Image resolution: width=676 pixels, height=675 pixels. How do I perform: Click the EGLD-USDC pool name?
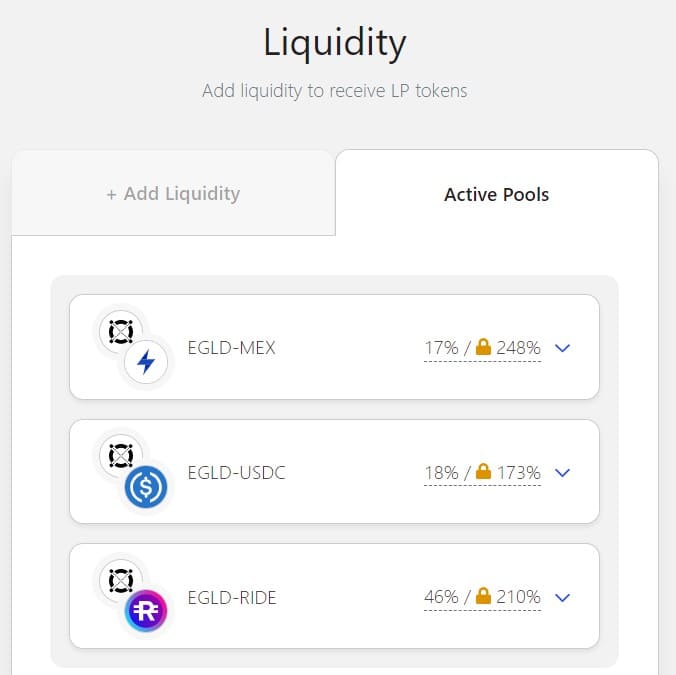pos(237,473)
